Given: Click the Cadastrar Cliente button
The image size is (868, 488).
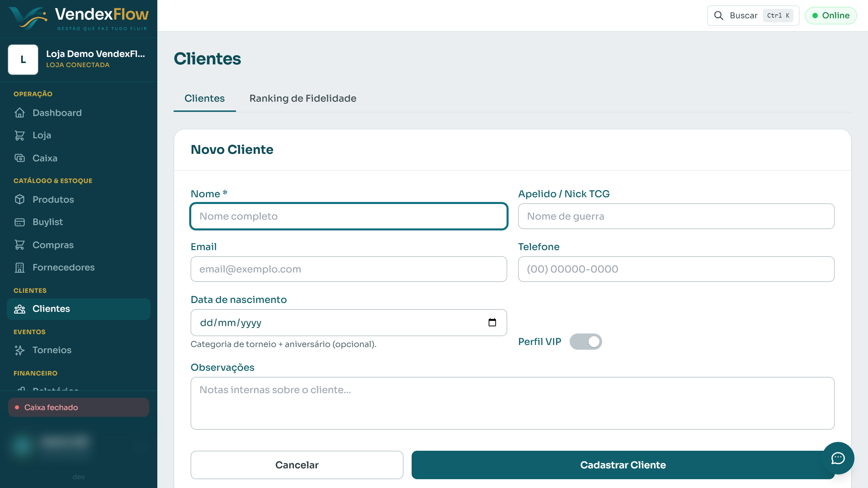Looking at the screenshot, I should (623, 465).
